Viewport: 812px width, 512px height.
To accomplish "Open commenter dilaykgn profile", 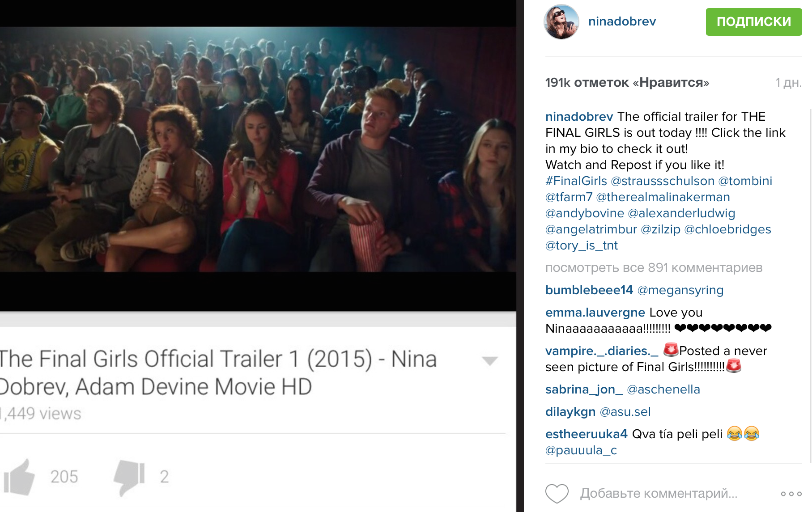I will pos(570,412).
